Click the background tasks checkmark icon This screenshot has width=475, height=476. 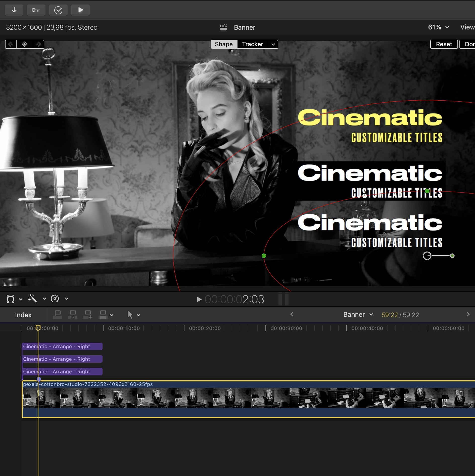click(58, 10)
